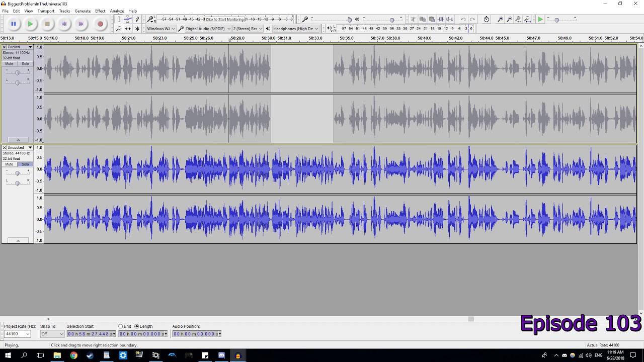Select the Time Shift tool
Screen dimensions: 644x362
pos(128,29)
